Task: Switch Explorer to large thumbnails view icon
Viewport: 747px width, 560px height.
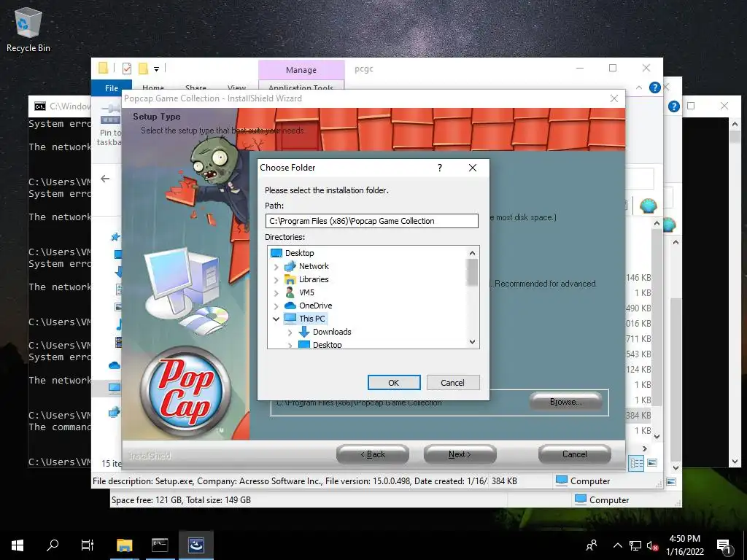Action: tap(652, 463)
